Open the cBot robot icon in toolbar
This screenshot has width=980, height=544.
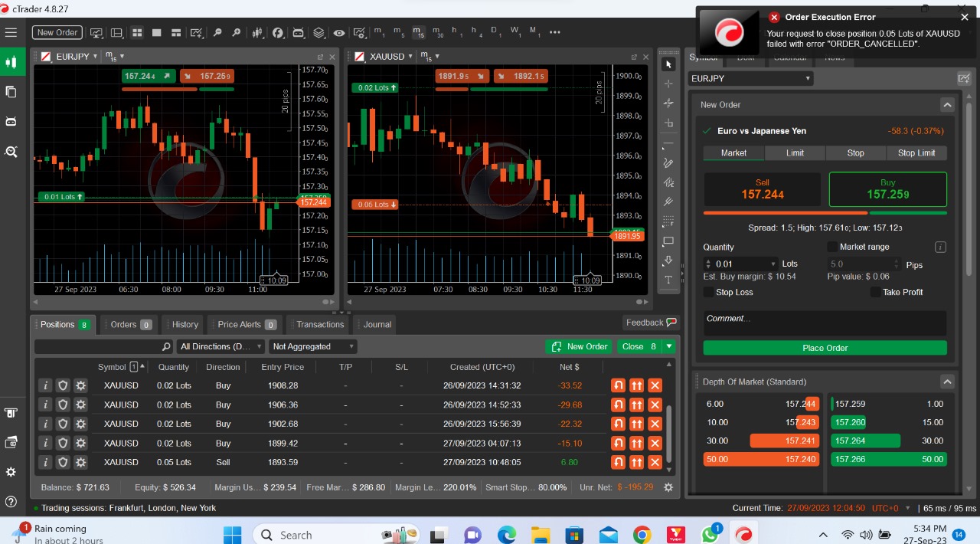tap(298, 32)
